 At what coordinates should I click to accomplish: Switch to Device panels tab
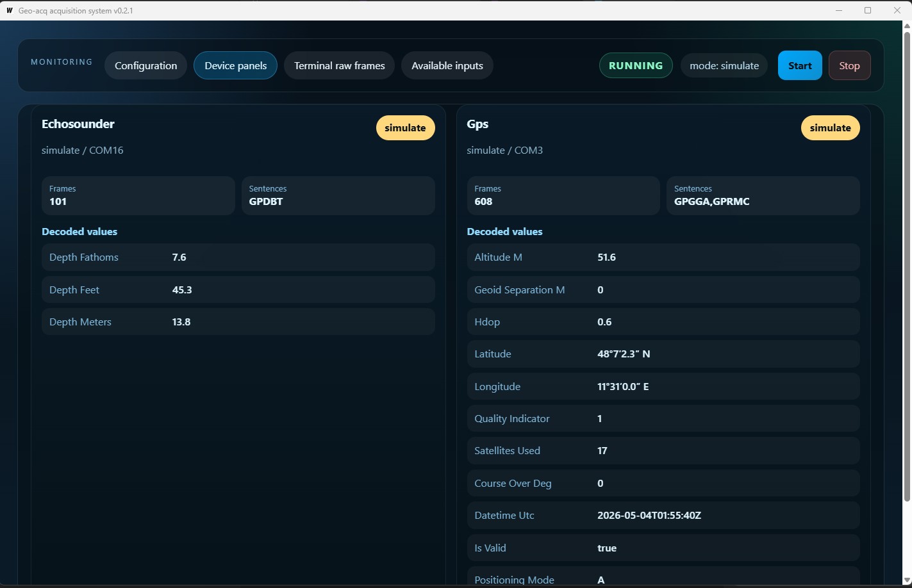(235, 65)
